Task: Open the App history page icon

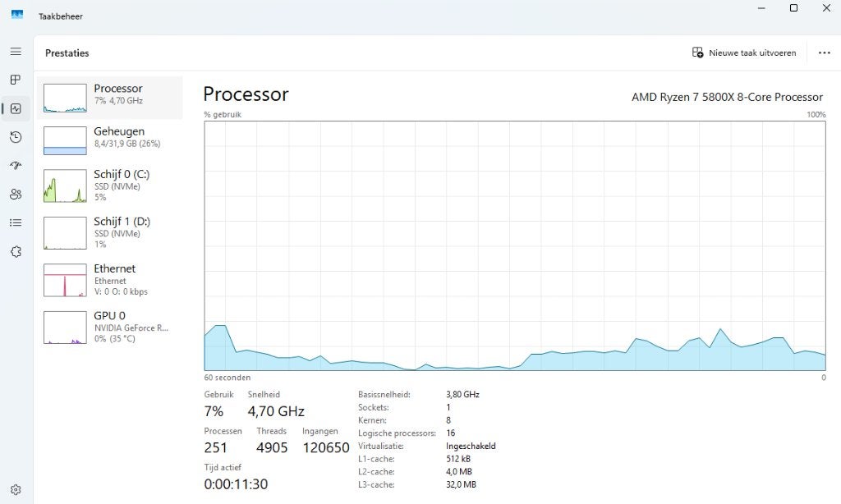Action: pyautogui.click(x=16, y=137)
